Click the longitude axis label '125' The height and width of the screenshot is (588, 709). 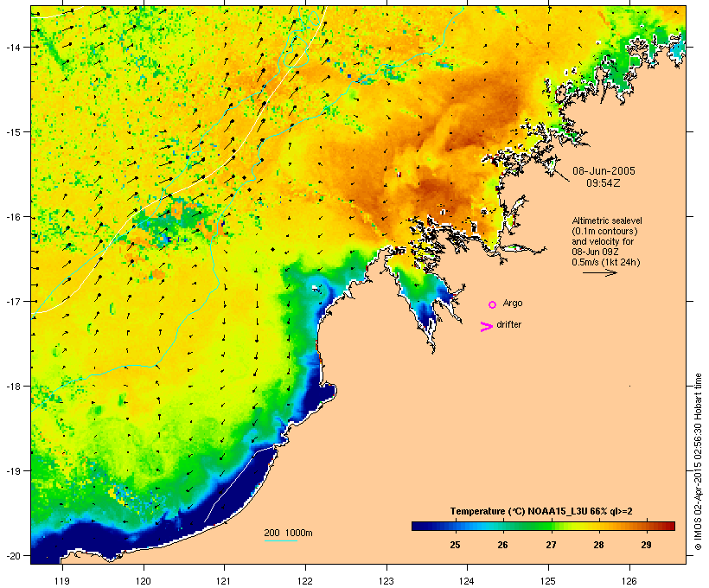click(x=548, y=581)
